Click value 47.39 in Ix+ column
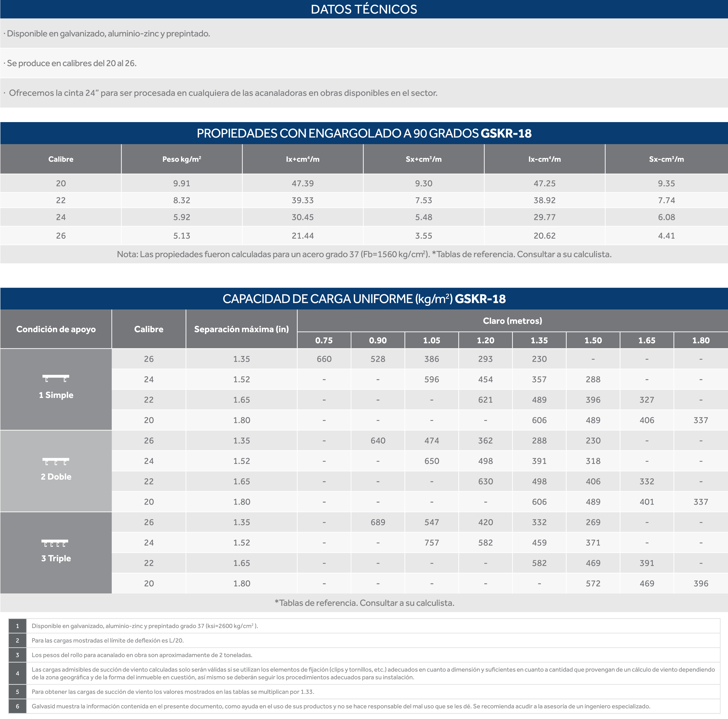The height and width of the screenshot is (719, 728). point(303,183)
